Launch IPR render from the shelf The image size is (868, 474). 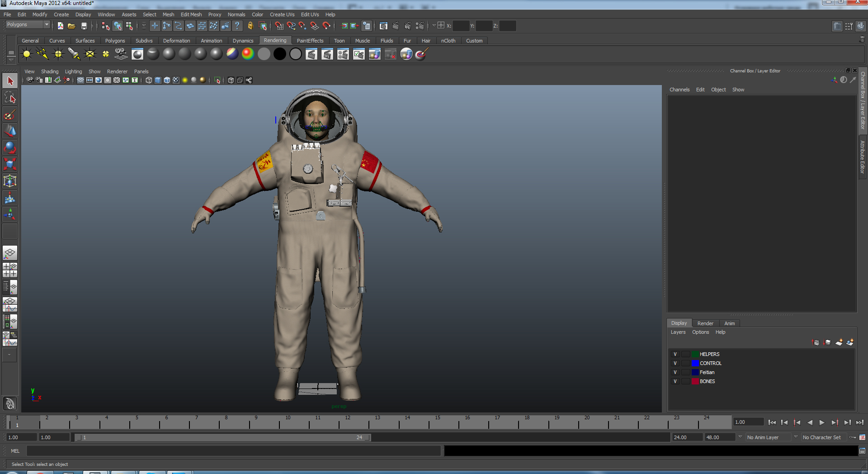(x=327, y=54)
